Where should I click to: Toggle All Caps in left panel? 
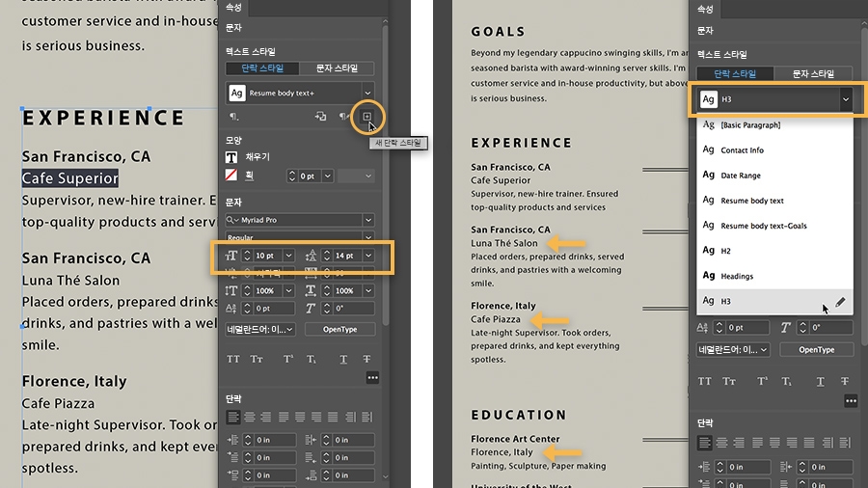(x=233, y=359)
